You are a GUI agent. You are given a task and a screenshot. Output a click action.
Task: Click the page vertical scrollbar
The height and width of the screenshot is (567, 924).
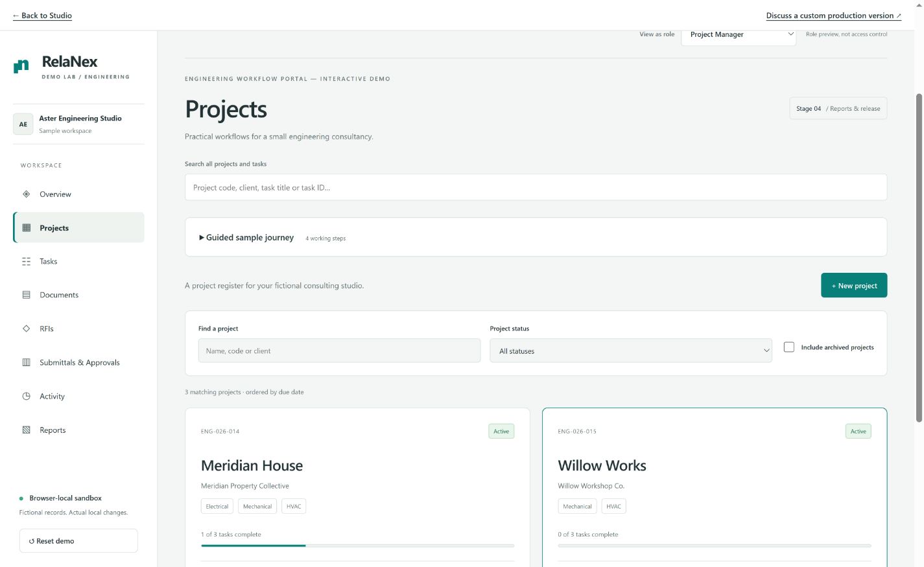click(x=919, y=258)
